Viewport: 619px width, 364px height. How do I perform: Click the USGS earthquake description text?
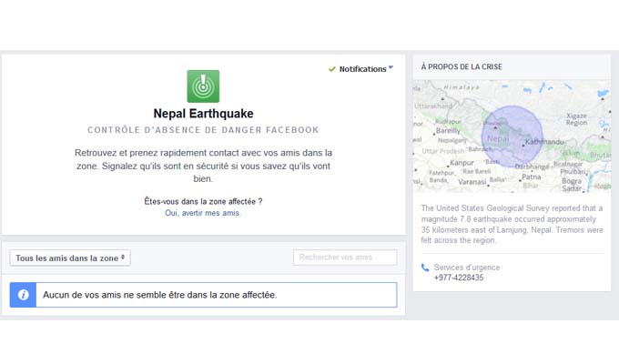(511, 224)
